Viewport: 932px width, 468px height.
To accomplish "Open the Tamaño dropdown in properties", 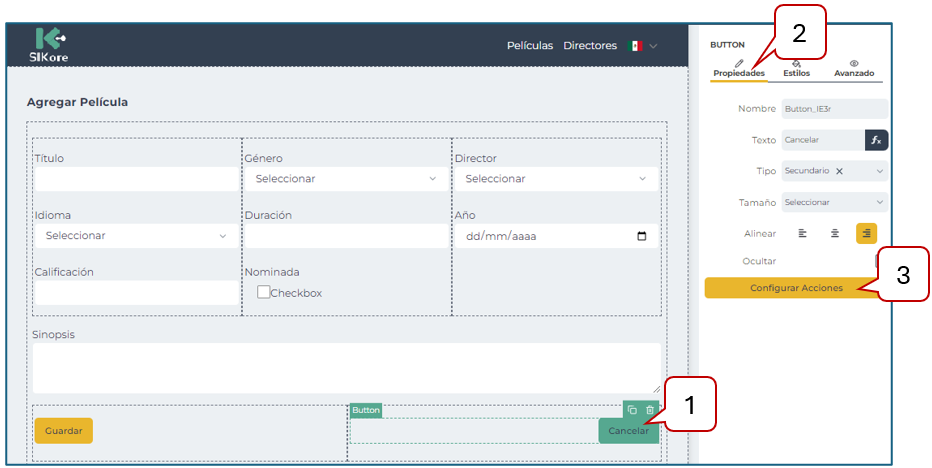I will 834,202.
